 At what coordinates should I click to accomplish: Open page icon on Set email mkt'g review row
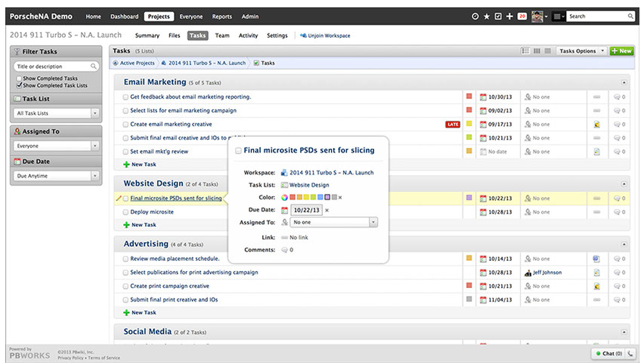[596, 152]
